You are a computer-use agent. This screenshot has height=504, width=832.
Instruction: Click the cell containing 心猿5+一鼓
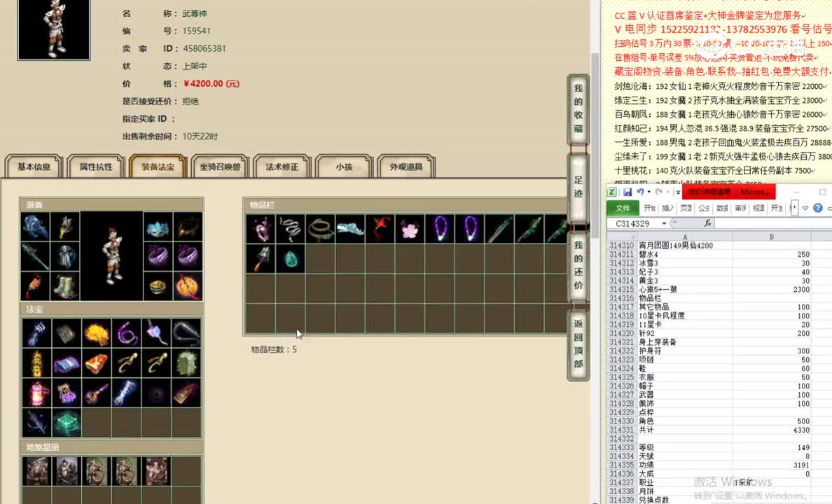684,289
